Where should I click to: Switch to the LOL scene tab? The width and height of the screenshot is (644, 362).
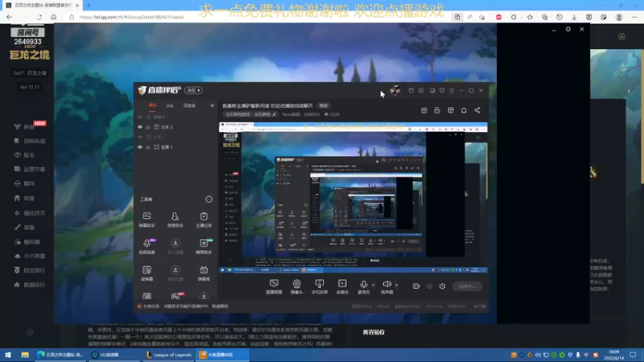click(x=170, y=105)
